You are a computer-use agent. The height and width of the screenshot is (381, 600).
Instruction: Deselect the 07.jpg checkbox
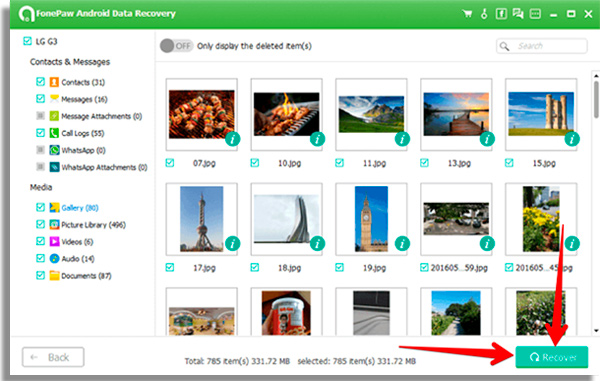tap(170, 163)
